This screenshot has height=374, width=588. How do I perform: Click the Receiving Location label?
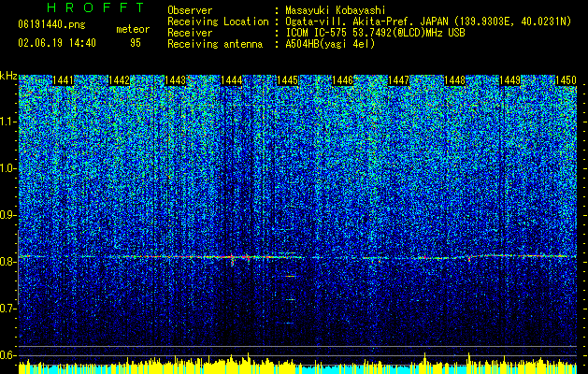(x=218, y=22)
